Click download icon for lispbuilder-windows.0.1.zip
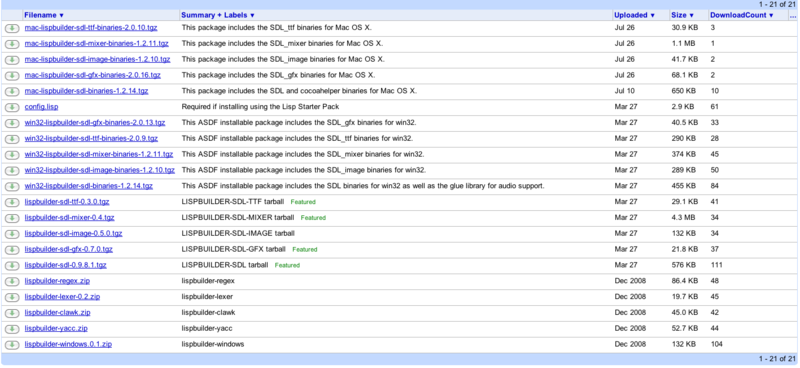The width and height of the screenshot is (800, 368). tap(11, 345)
